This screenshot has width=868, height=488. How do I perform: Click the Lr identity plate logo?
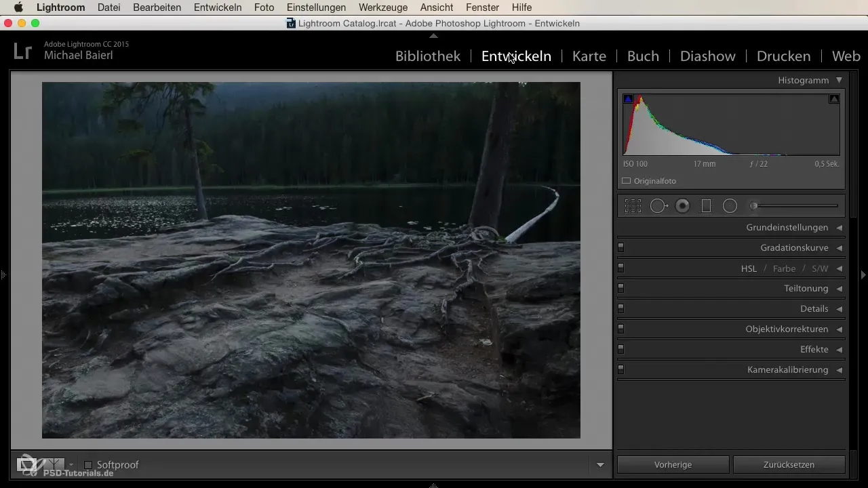tap(22, 51)
